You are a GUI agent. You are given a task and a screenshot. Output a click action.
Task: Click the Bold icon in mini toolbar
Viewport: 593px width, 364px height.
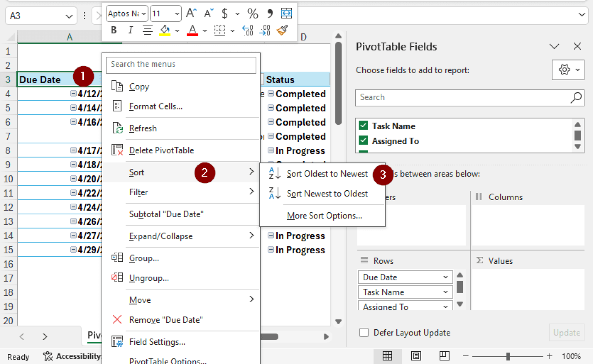tap(114, 30)
